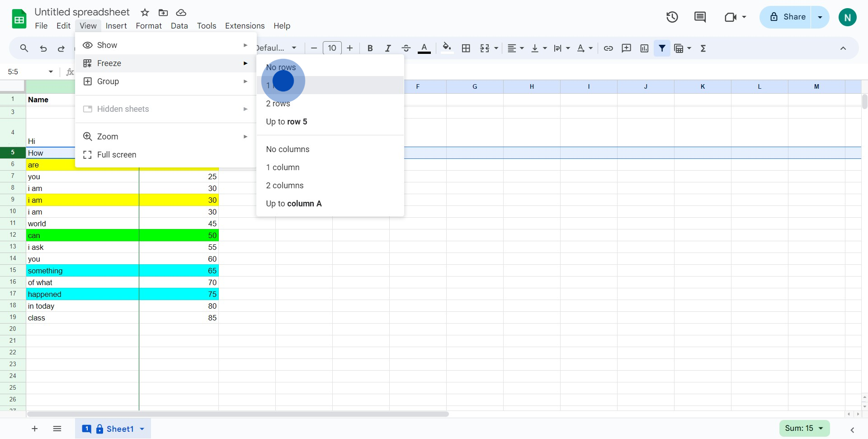Click the insert chart icon
The height and width of the screenshot is (439, 868).
coord(644,48)
